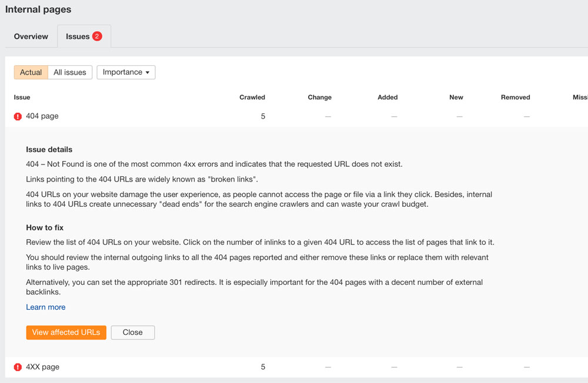Switch to the Overview tab
The height and width of the screenshot is (383, 588).
(x=31, y=36)
